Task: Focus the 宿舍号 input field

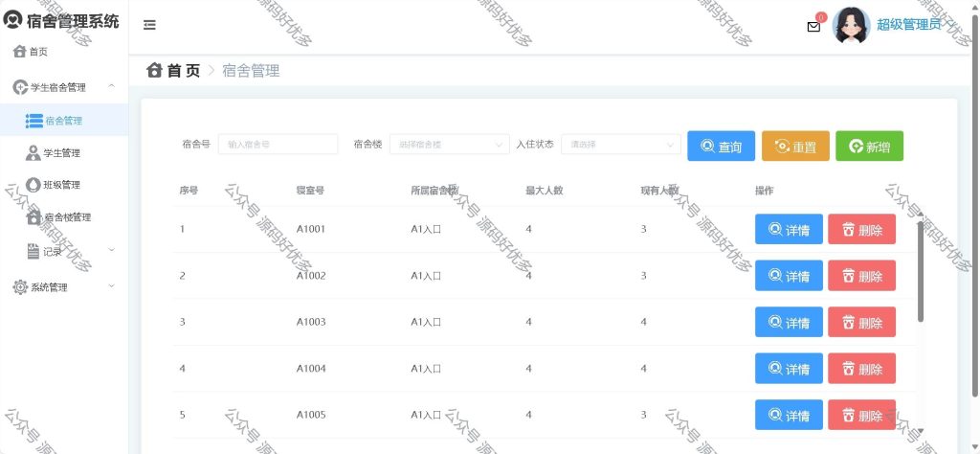Action: tap(278, 145)
